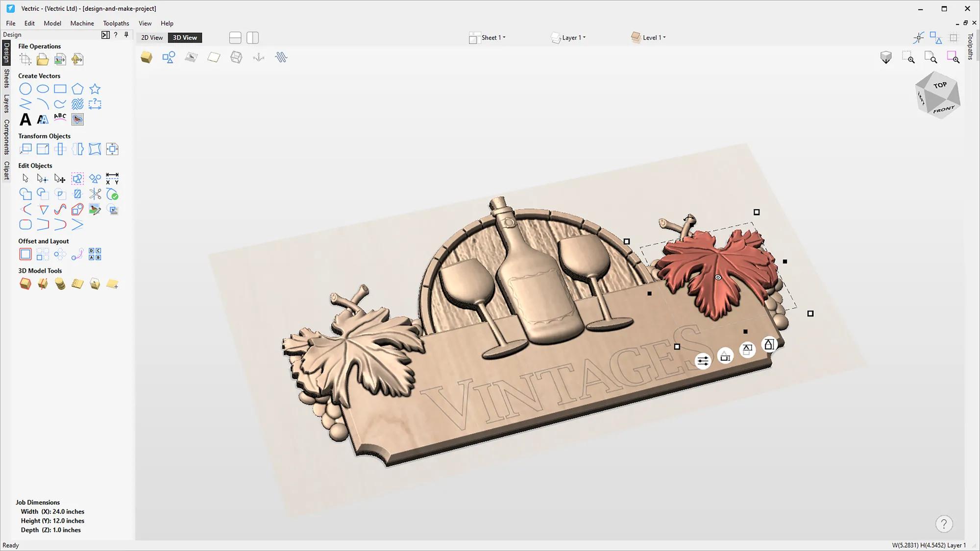Expand the Layer 1 dropdown
Image resolution: width=980 pixels, height=551 pixels.
[x=573, y=37]
